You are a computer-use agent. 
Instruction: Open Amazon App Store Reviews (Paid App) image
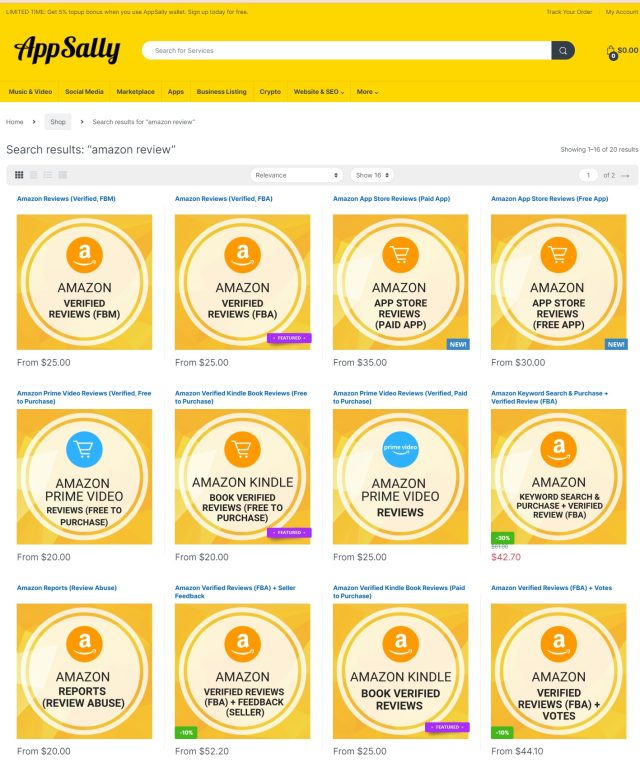pyautogui.click(x=400, y=282)
